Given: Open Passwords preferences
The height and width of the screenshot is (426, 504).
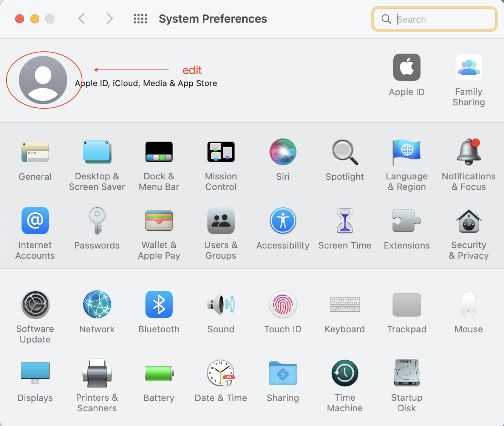Looking at the screenshot, I should [x=97, y=221].
